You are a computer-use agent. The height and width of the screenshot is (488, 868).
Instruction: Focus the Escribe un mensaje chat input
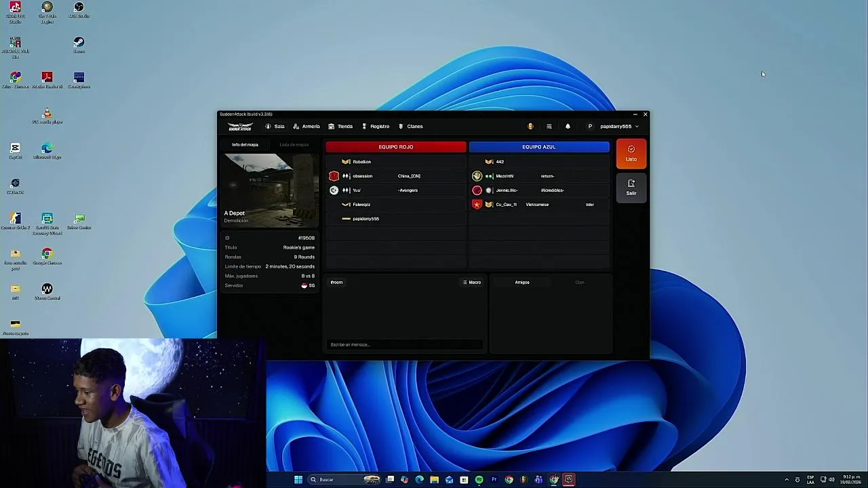405,345
